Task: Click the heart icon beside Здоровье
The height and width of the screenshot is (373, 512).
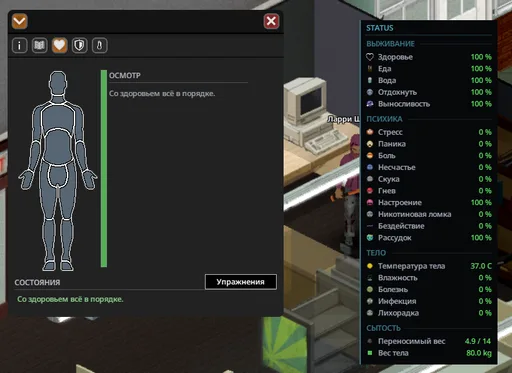Action: click(370, 57)
